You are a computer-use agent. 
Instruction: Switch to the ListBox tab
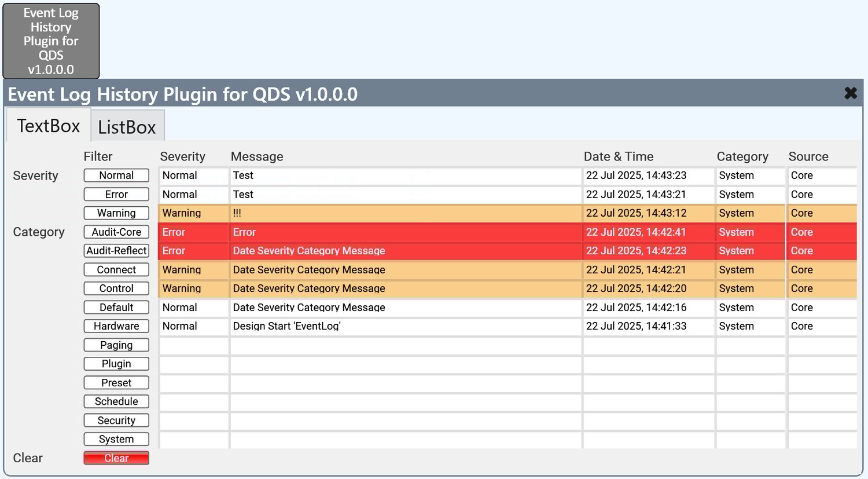pos(127,127)
